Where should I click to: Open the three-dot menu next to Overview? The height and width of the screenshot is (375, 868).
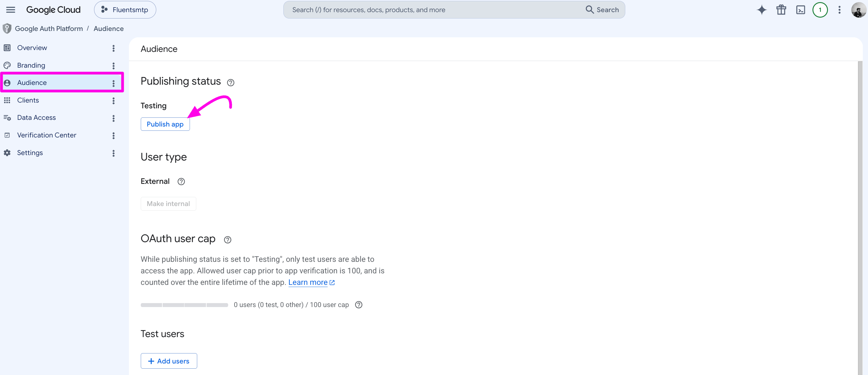pos(113,48)
